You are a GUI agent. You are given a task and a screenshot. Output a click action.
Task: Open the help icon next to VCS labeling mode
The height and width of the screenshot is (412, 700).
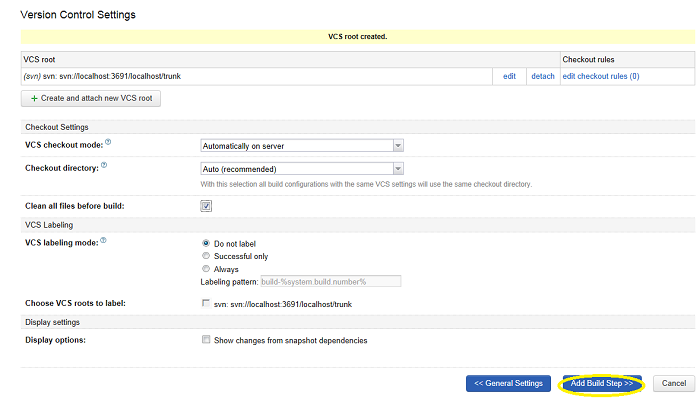point(103,241)
